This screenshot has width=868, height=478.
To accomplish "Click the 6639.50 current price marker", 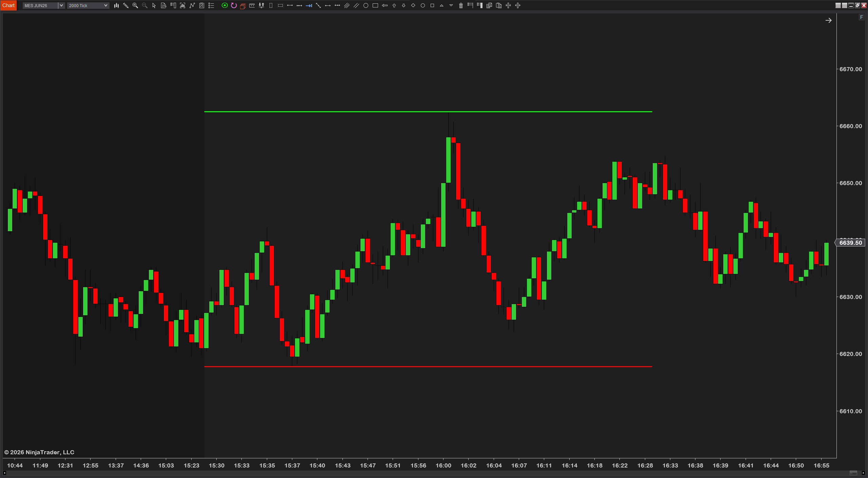I will (850, 243).
